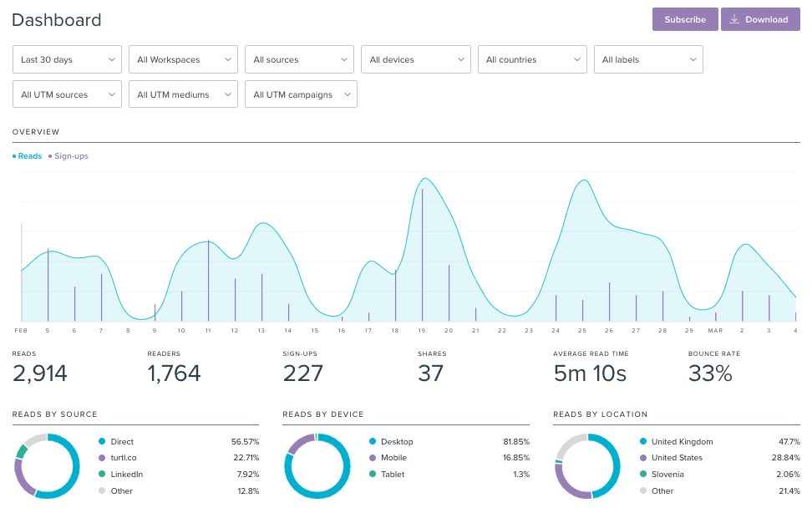The width and height of the screenshot is (812, 508).
Task: Click the Reads by Device donut chart
Action: pyautogui.click(x=317, y=465)
